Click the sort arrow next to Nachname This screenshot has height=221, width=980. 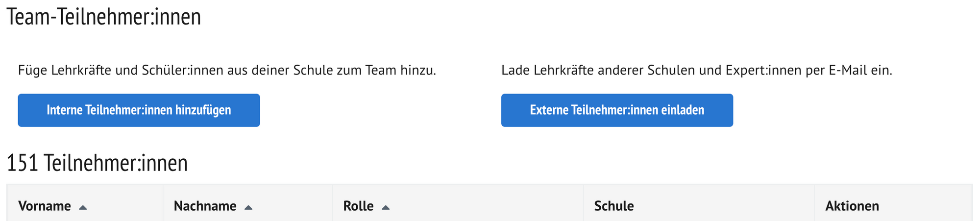[248, 207]
